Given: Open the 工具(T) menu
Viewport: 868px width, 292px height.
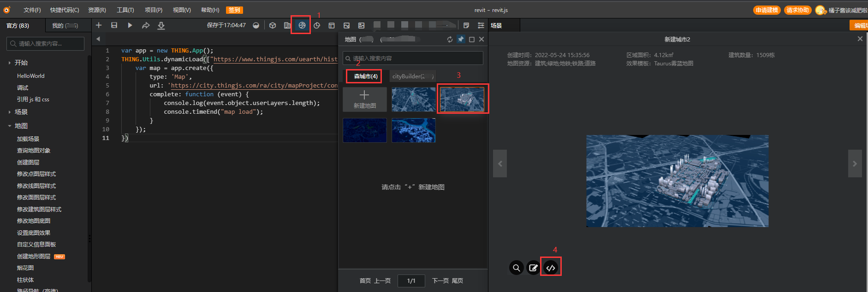Looking at the screenshot, I should [125, 10].
